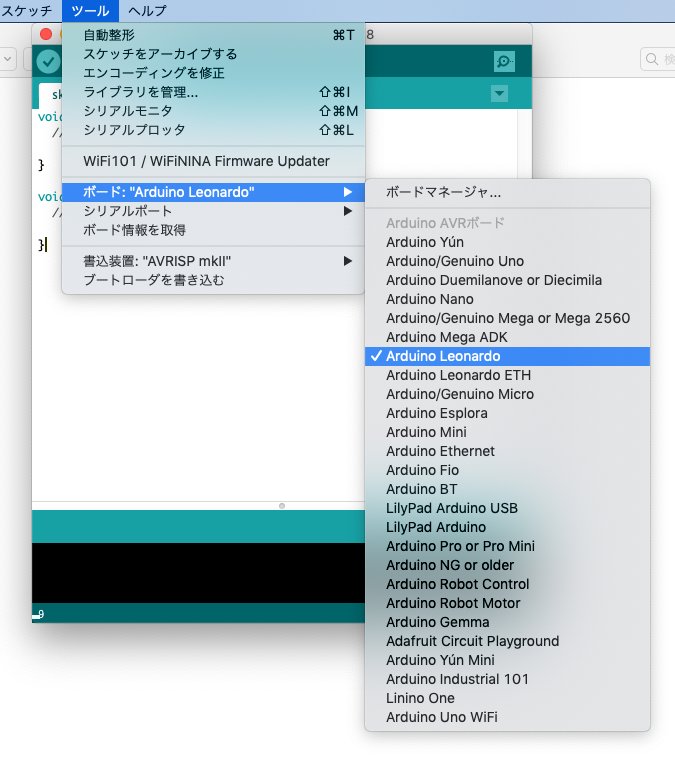The width and height of the screenshot is (675, 771).
Task: Click the Verify checkmark toolbar icon
Action: [x=48, y=62]
